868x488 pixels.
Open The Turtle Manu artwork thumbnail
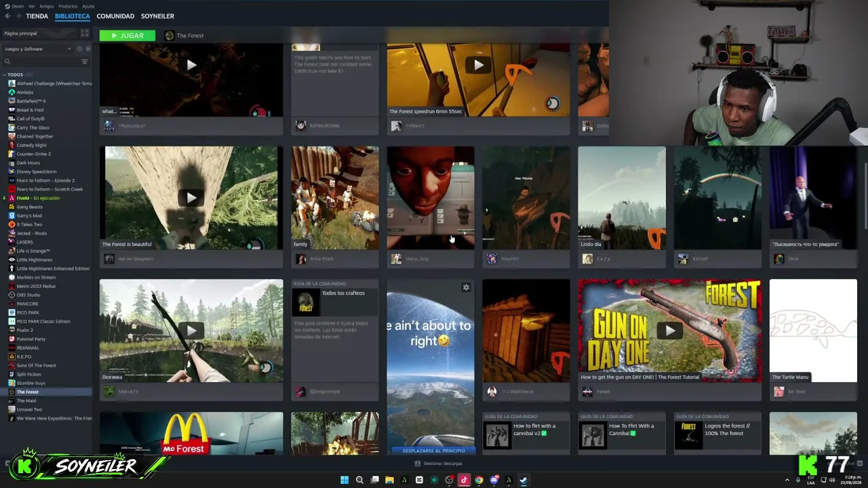point(813,331)
